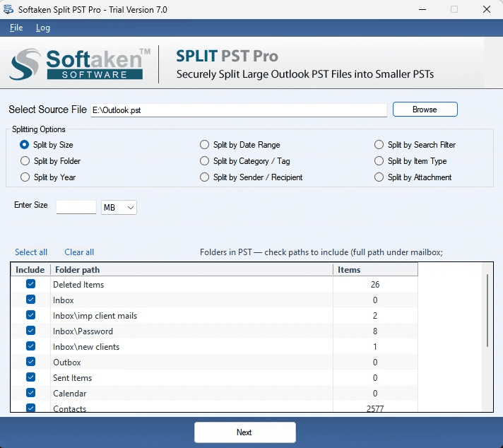Uncheck the Inbox\imp client mails checkbox
Image resolution: width=503 pixels, height=448 pixels.
point(31,315)
